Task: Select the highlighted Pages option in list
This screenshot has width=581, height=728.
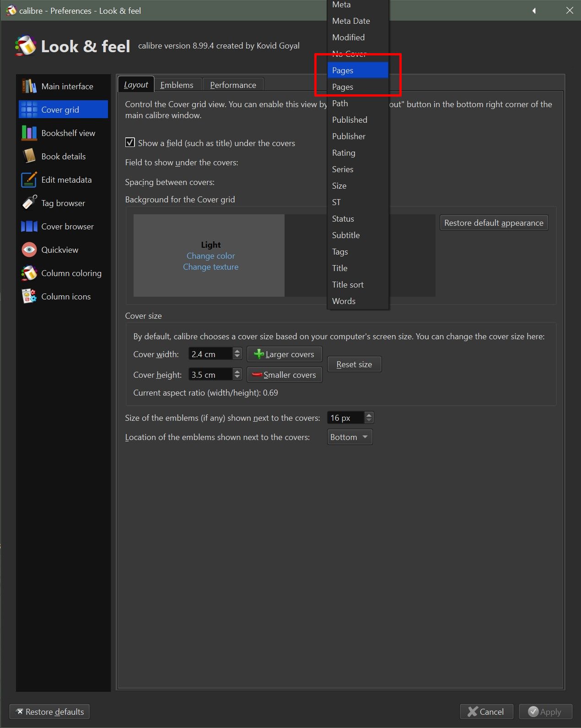Action: [358, 71]
